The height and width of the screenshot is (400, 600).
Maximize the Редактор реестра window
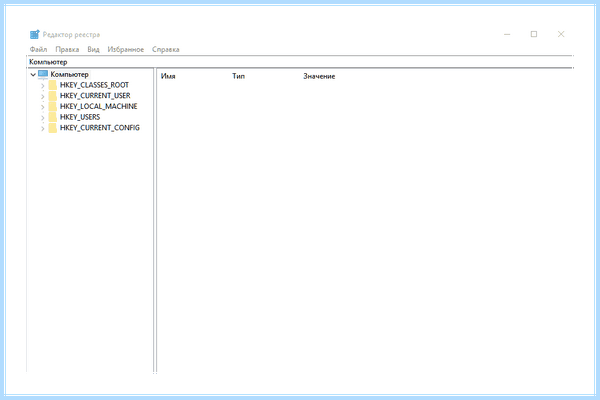coord(534,34)
